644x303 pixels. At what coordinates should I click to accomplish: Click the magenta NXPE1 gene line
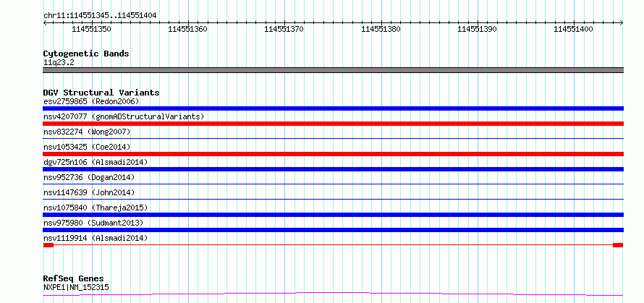[333, 294]
